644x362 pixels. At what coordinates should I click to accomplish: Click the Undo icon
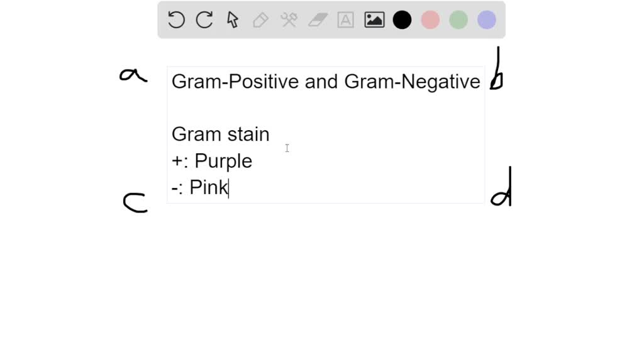coord(175,19)
